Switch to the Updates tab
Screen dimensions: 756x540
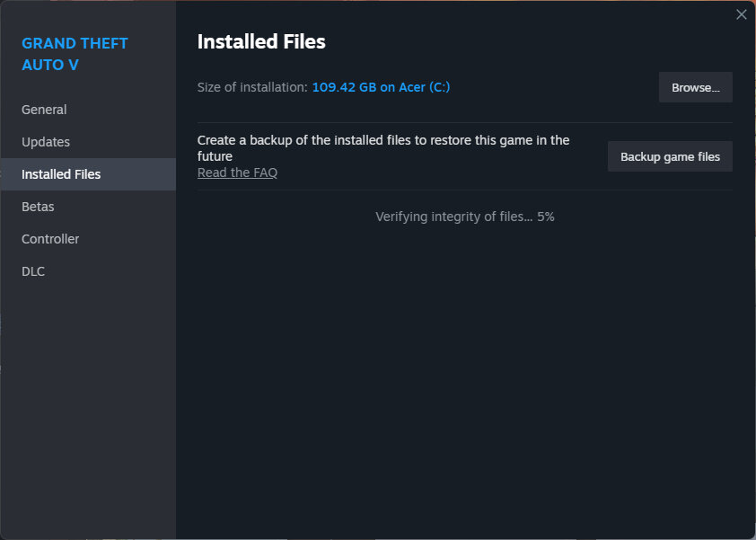(46, 142)
